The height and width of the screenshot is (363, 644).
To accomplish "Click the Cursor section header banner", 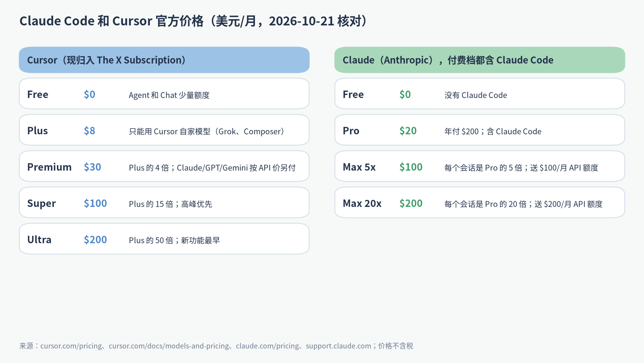I will pos(164,60).
